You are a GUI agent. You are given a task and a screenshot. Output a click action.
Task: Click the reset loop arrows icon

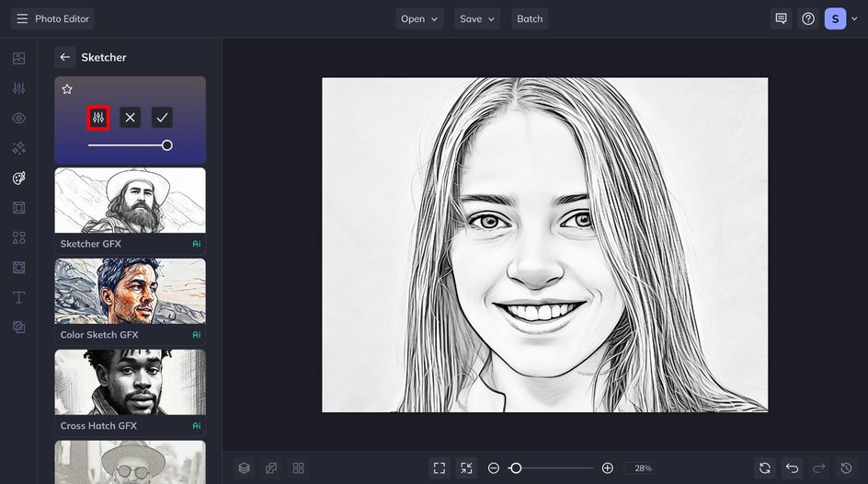point(765,468)
